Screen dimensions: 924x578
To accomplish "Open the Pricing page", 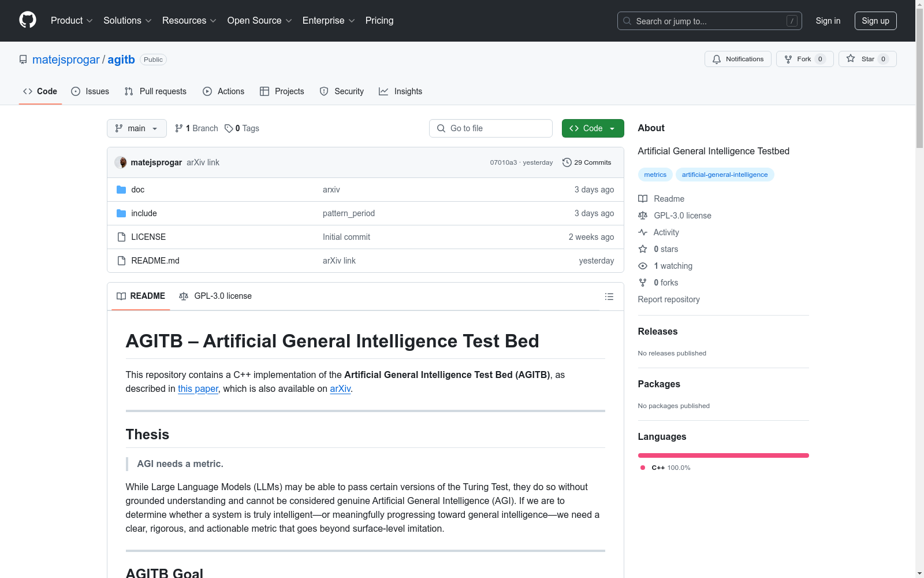I will 379,21.
